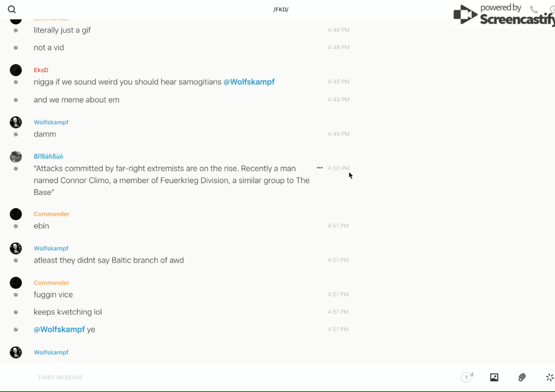
Task: Click the @Wolfskampf mention in EksD's message
Action: click(249, 82)
